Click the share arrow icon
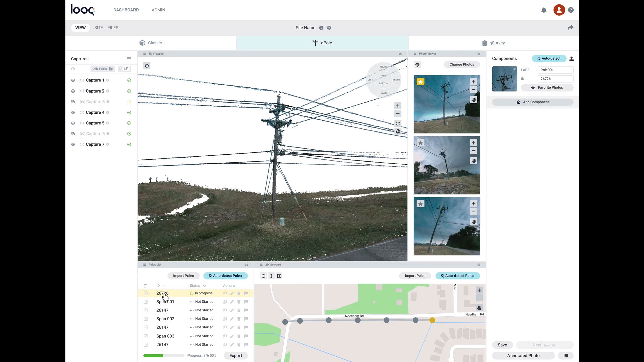The image size is (644, 362). (x=571, y=28)
